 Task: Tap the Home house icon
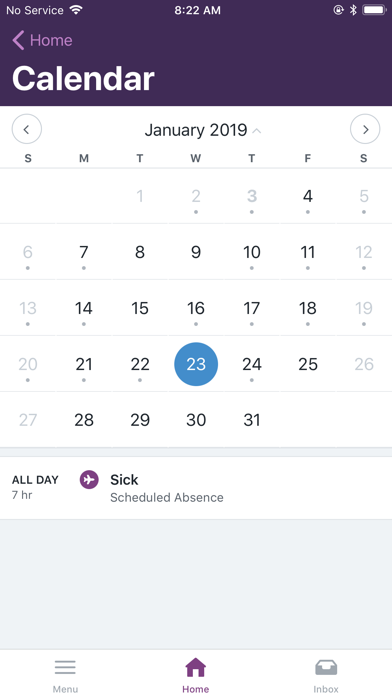[x=196, y=667]
